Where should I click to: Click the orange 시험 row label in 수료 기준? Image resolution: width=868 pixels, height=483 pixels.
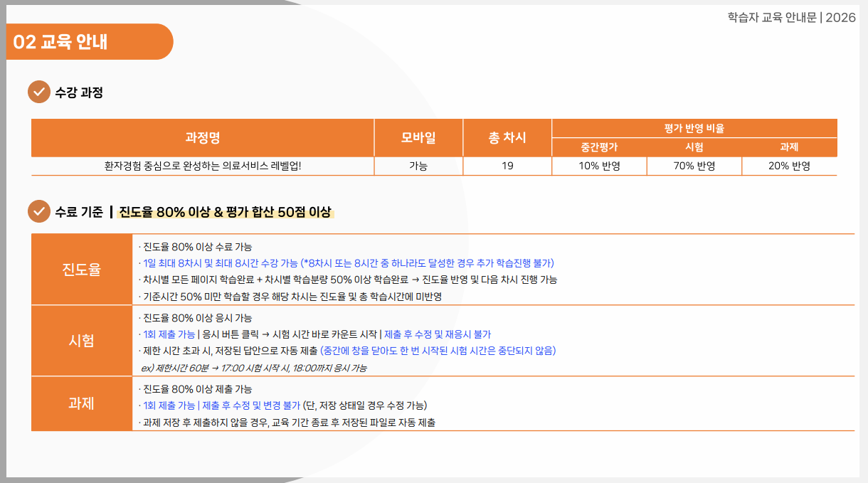point(81,341)
